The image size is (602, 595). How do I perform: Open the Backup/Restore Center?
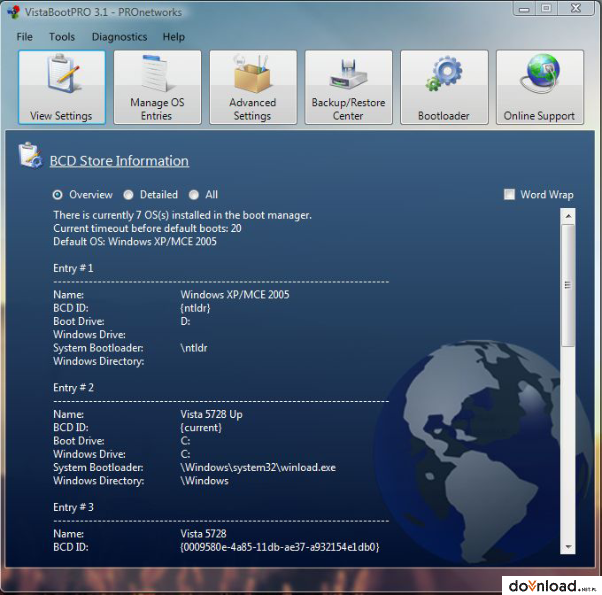point(348,87)
